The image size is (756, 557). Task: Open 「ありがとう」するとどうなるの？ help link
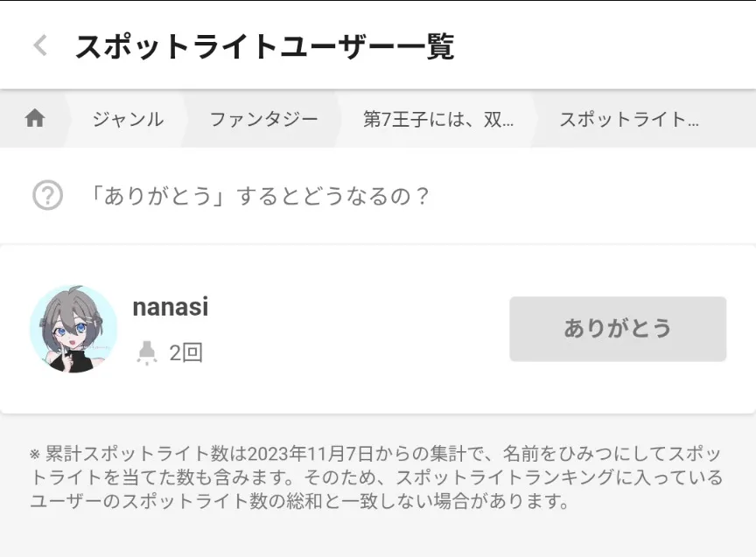[260, 195]
